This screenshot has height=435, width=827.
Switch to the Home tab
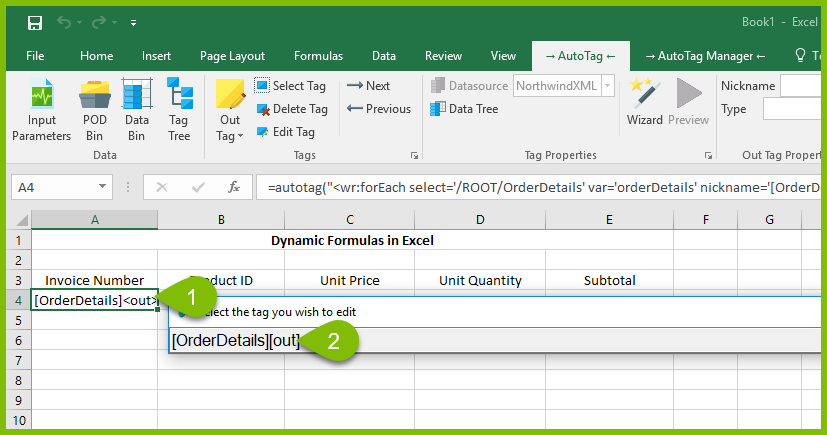click(x=97, y=56)
